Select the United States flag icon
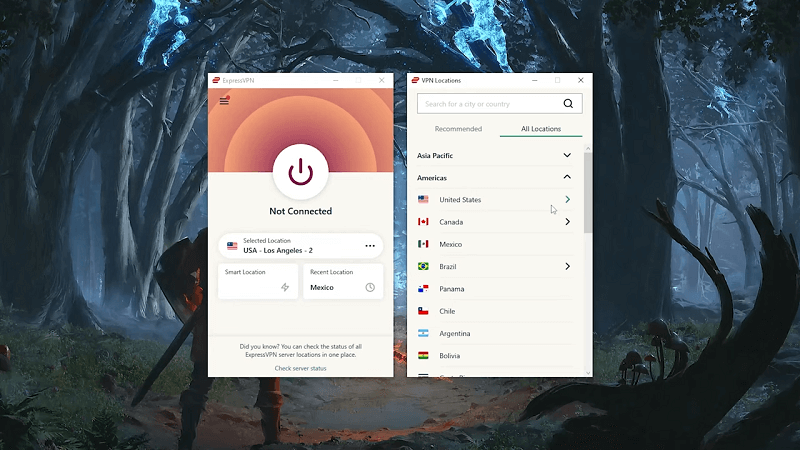 click(423, 200)
